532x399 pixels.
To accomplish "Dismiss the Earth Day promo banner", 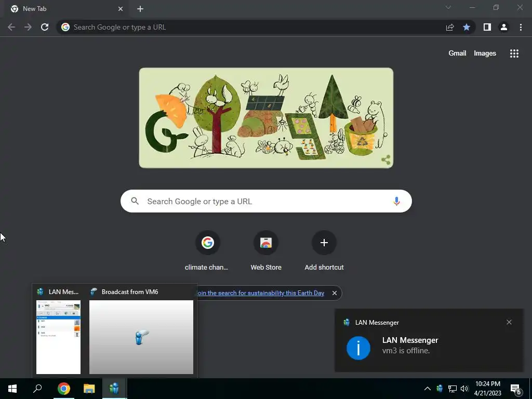I will tap(335, 293).
